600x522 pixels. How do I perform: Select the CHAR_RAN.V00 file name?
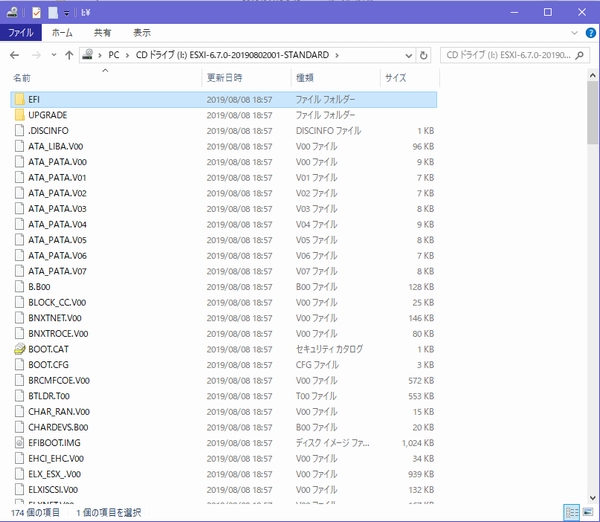59,412
